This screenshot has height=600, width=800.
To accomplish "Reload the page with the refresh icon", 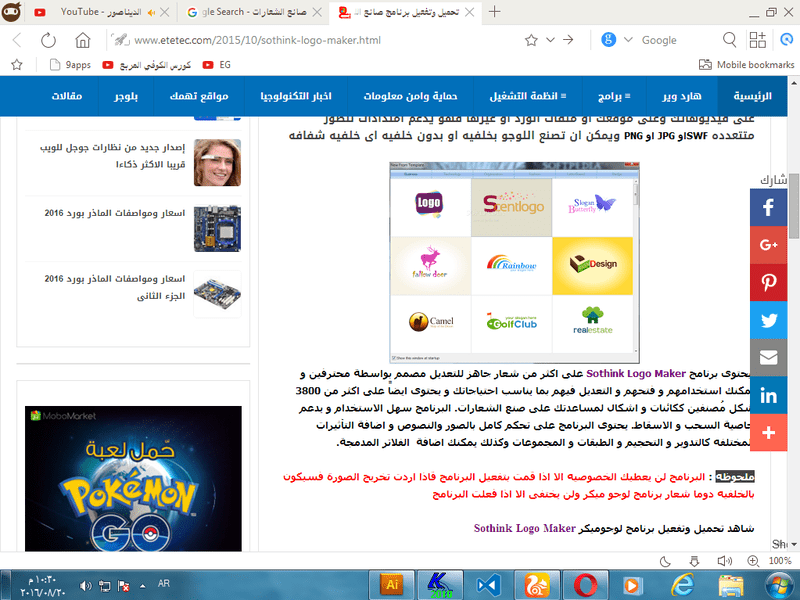I will [x=48, y=40].
